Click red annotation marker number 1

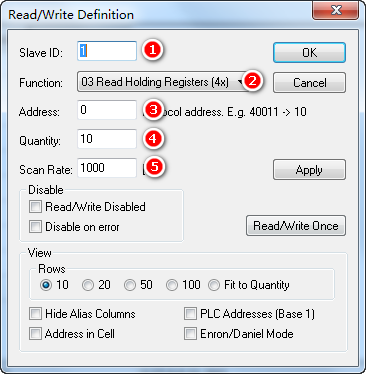(153, 50)
